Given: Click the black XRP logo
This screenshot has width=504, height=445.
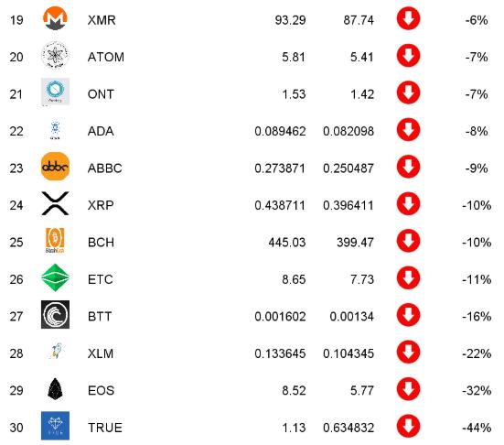Looking at the screenshot, I should [x=55, y=203].
